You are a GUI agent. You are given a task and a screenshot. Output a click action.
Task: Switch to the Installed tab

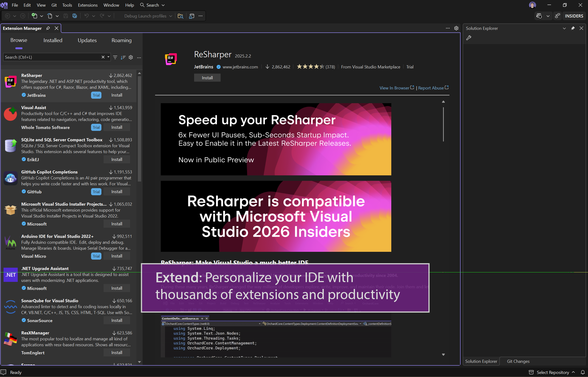[x=53, y=40]
